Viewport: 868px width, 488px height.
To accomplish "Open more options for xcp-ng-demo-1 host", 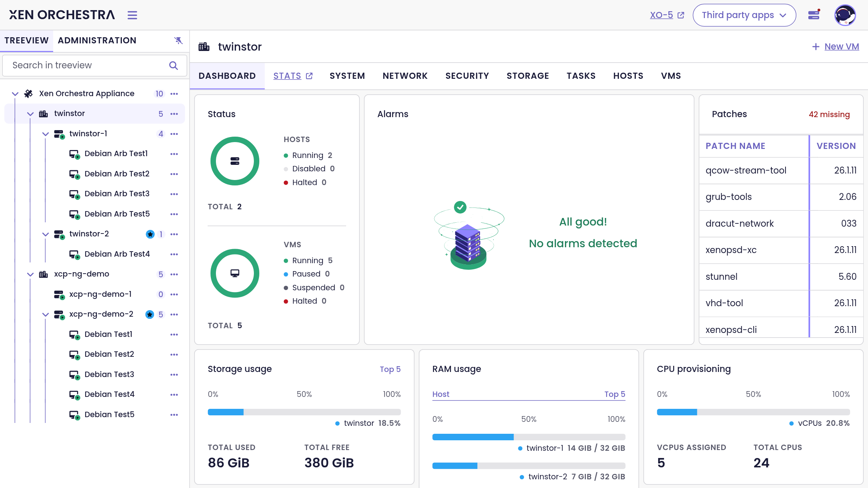I will 174,294.
